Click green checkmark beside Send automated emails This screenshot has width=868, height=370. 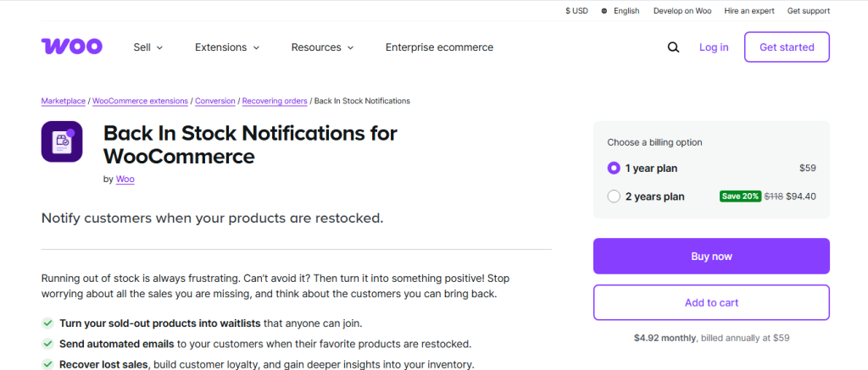[x=47, y=344]
